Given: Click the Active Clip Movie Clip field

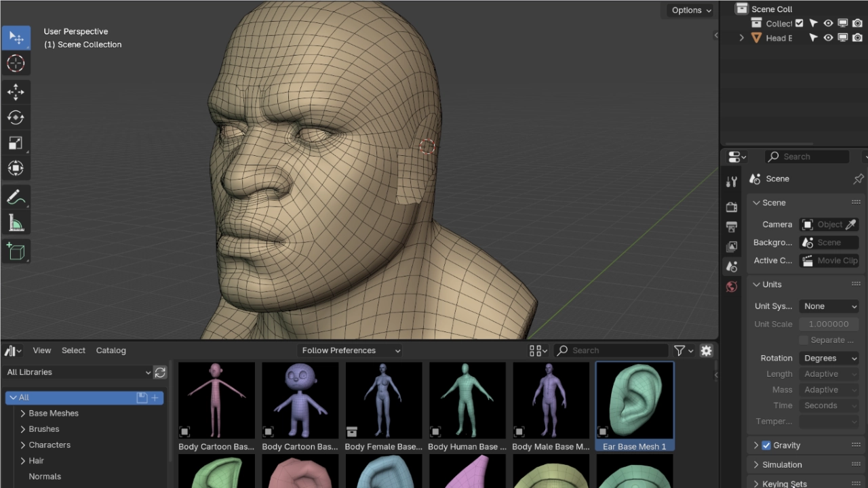Looking at the screenshot, I should click(x=829, y=260).
